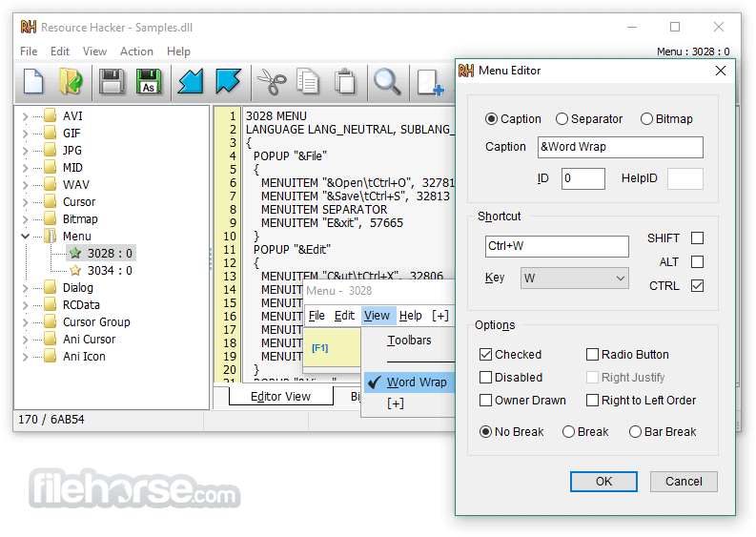This screenshot has width=756, height=537.
Task: Expand the Dialog tree node
Action: (x=26, y=288)
